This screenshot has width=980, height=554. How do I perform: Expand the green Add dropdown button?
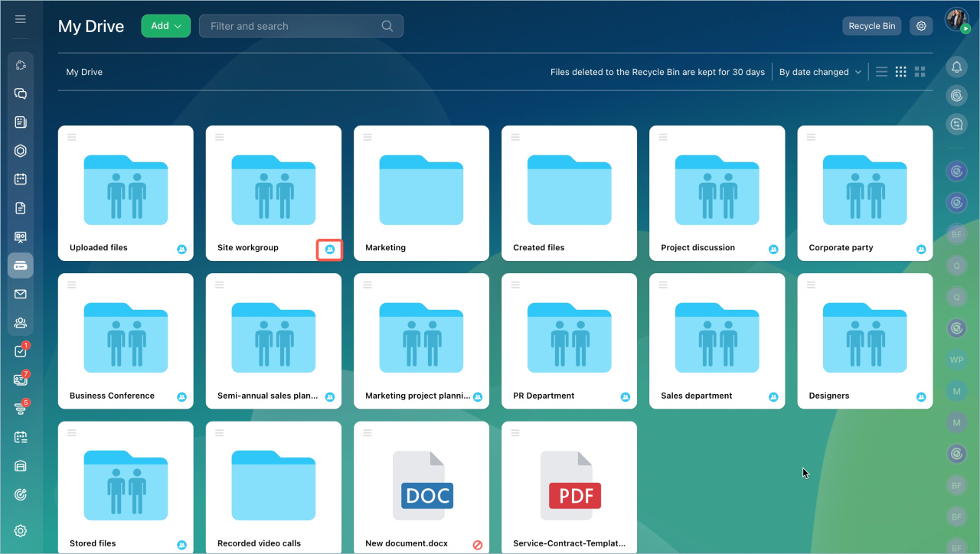[x=165, y=26]
